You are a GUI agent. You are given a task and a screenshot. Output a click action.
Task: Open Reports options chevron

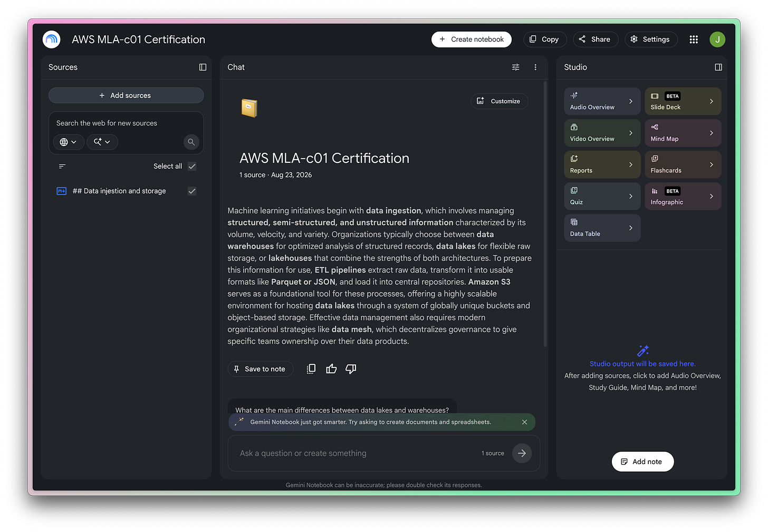[631, 165]
